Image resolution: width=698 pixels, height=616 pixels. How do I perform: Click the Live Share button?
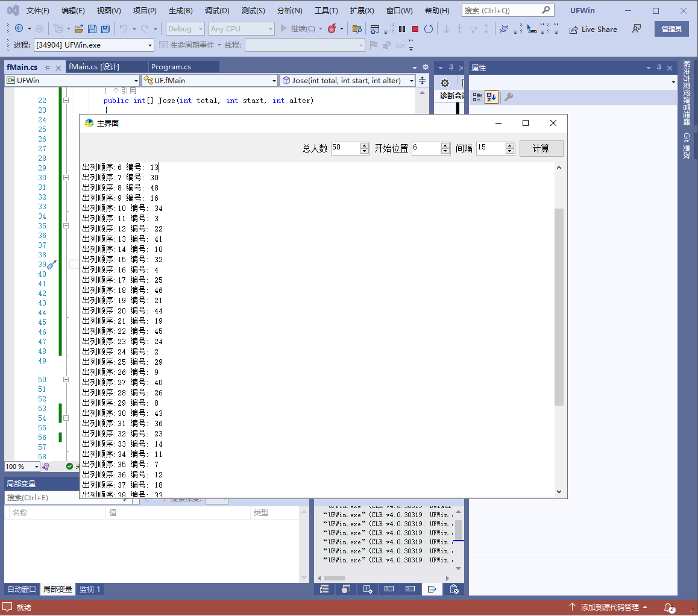(593, 30)
